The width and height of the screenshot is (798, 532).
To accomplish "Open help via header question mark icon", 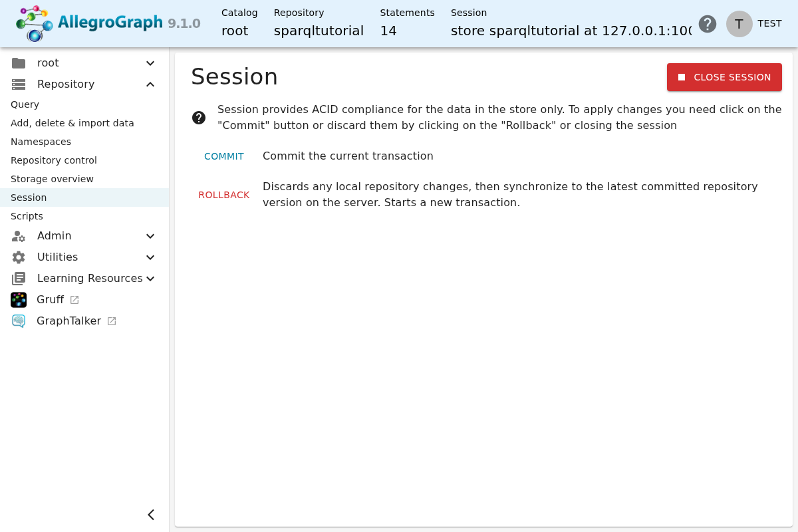I will (708, 24).
